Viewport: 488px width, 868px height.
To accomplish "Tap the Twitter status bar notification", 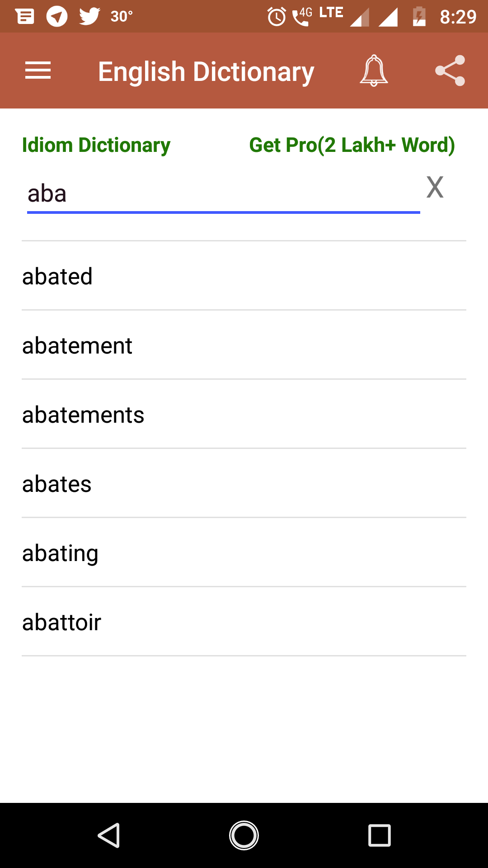I will point(89,16).
